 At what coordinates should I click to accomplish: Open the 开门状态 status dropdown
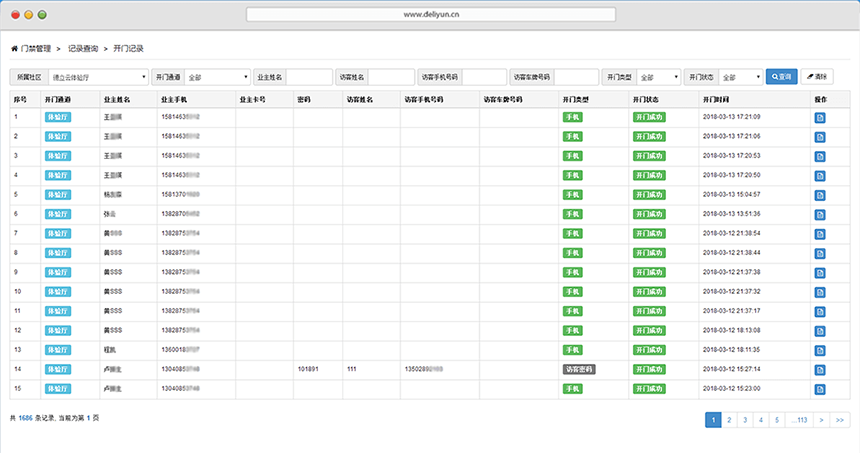click(741, 77)
